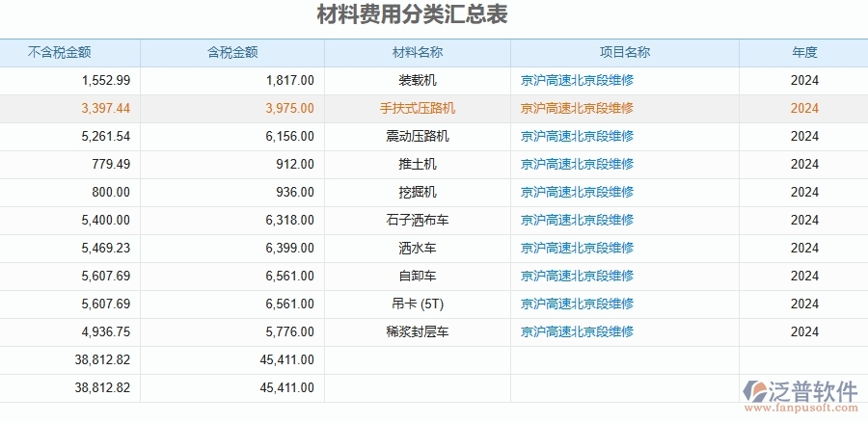Click the 材料费用分类汇总表 title

[412, 16]
